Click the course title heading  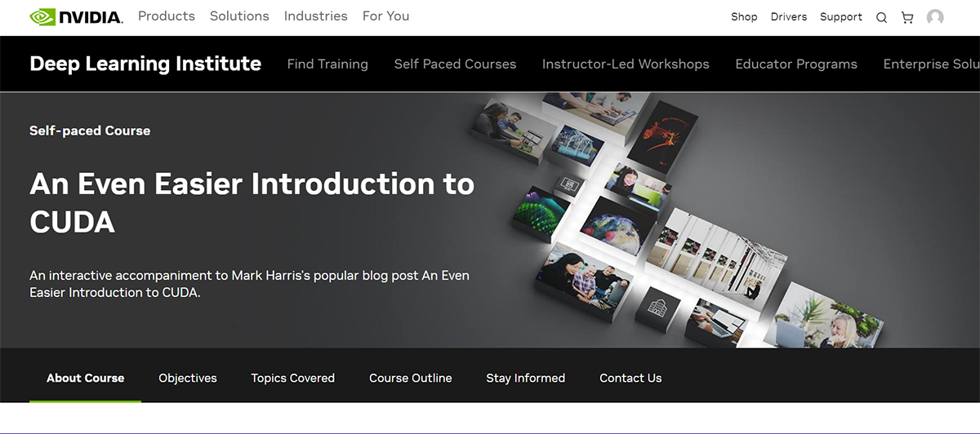[x=252, y=202]
